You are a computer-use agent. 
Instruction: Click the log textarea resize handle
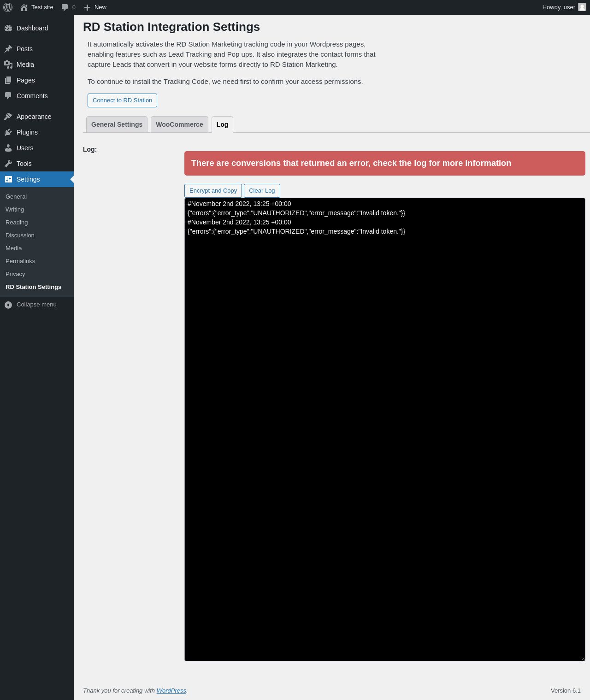pos(582,658)
